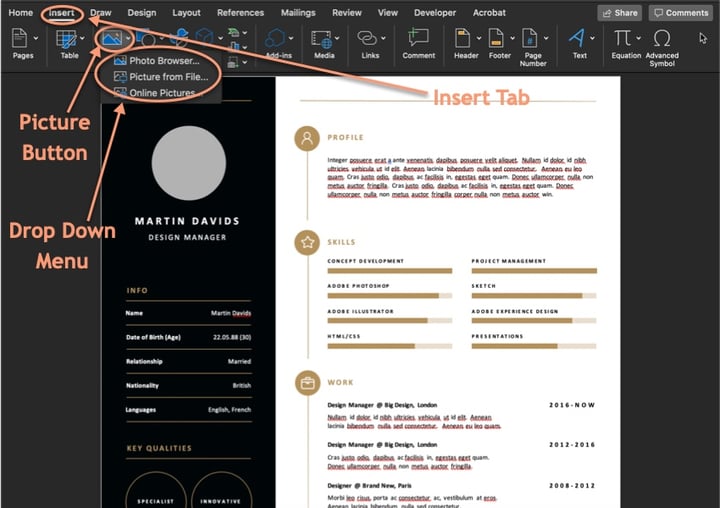Screen dimensions: 720x508
Task: Click the Icons (duck) insert button
Action: (x=180, y=38)
